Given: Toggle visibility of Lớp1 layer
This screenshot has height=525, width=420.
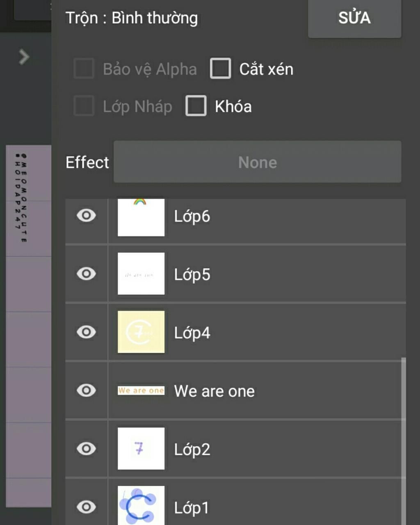Looking at the screenshot, I should (x=86, y=507).
